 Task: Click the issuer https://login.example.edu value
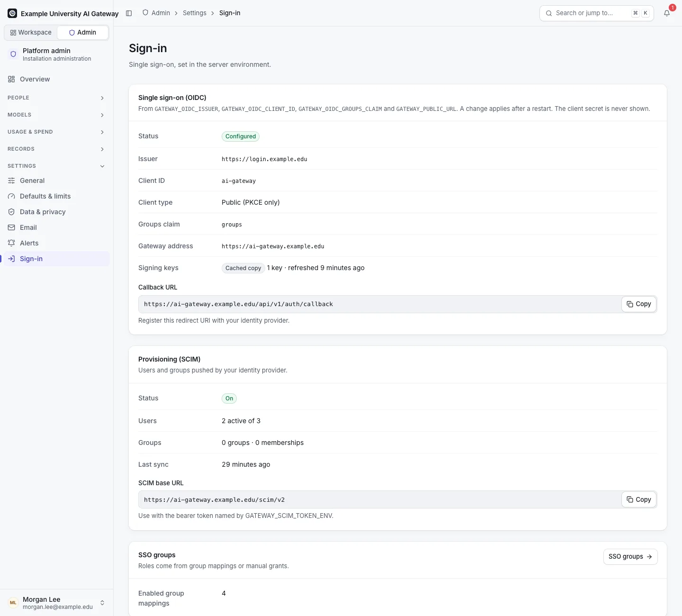264,159
